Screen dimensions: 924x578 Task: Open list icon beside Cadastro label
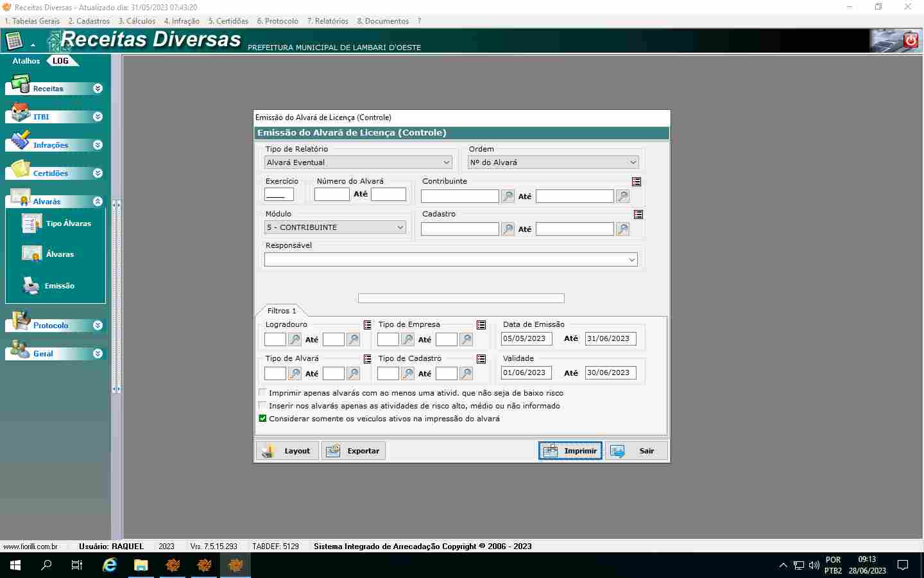click(638, 215)
